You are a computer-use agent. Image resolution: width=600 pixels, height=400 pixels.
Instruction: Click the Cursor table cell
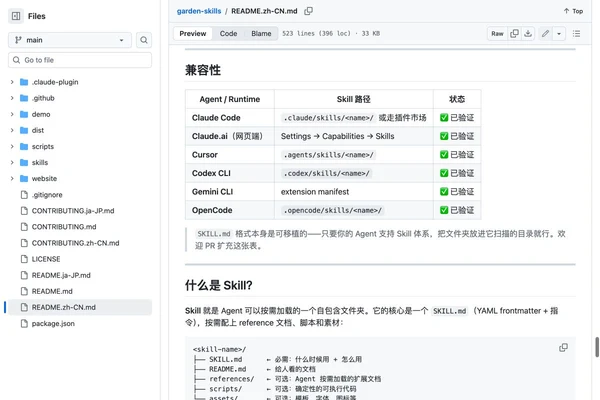(x=230, y=155)
